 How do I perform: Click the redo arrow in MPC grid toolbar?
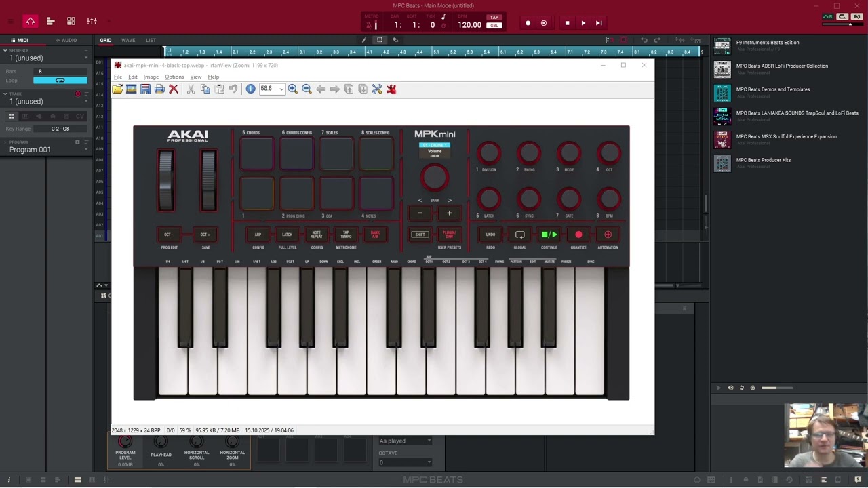point(657,40)
